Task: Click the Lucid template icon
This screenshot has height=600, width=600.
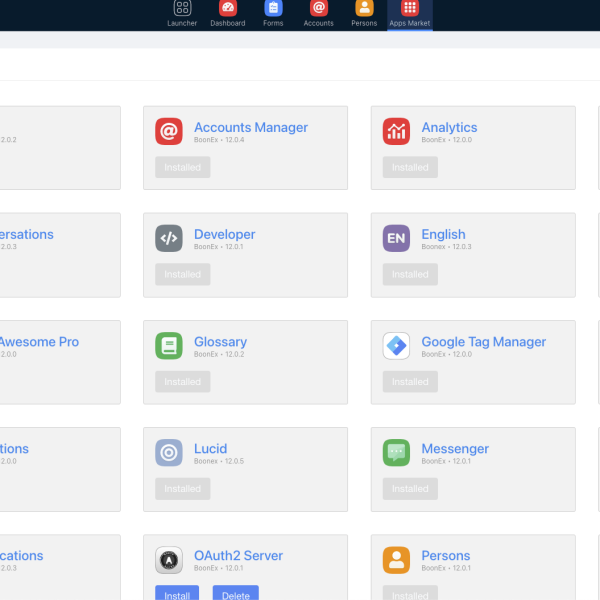Action: click(x=169, y=453)
